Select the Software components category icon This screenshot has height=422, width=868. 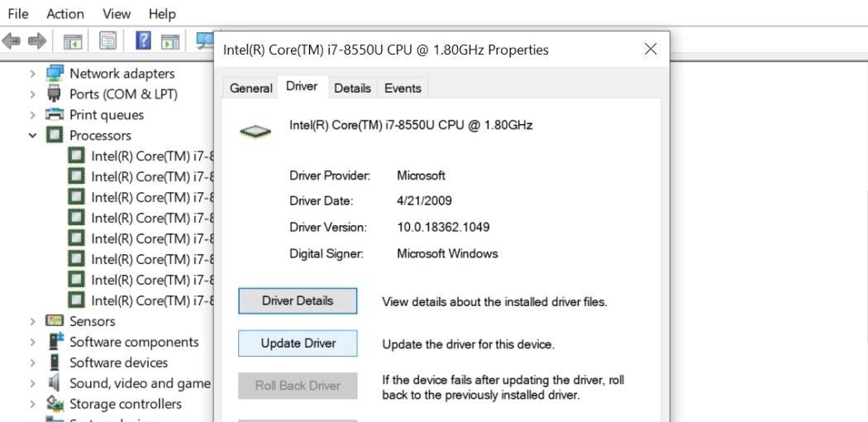coord(55,342)
